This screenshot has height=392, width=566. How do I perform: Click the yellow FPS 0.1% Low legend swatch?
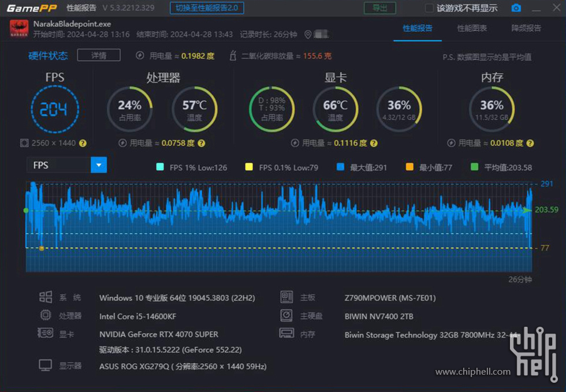pyautogui.click(x=249, y=167)
